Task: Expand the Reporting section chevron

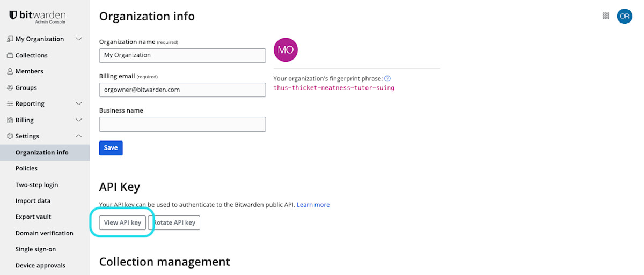Action: pos(79,103)
